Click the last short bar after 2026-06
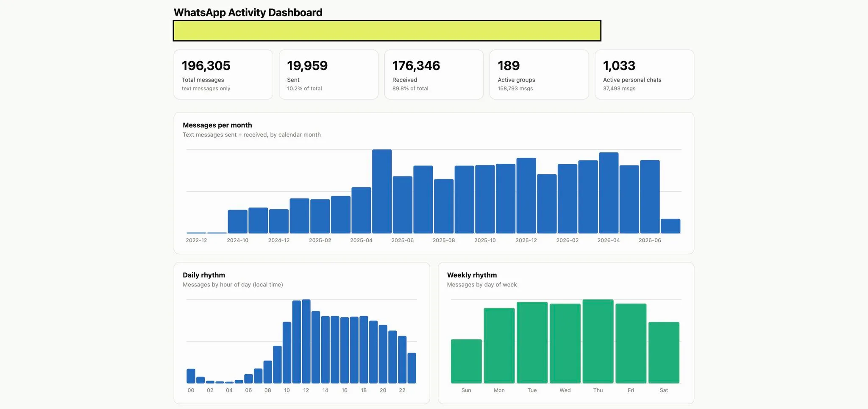This screenshot has width=868, height=409. pos(670,226)
